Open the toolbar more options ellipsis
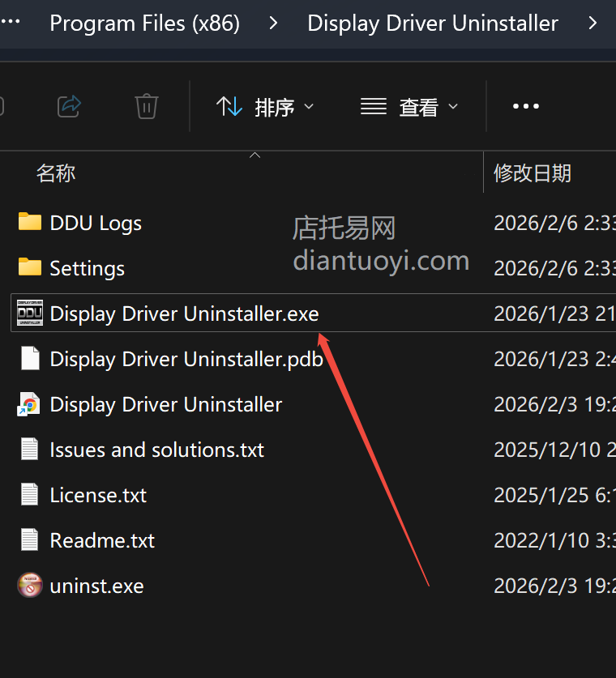The height and width of the screenshot is (678, 616). coord(525,106)
